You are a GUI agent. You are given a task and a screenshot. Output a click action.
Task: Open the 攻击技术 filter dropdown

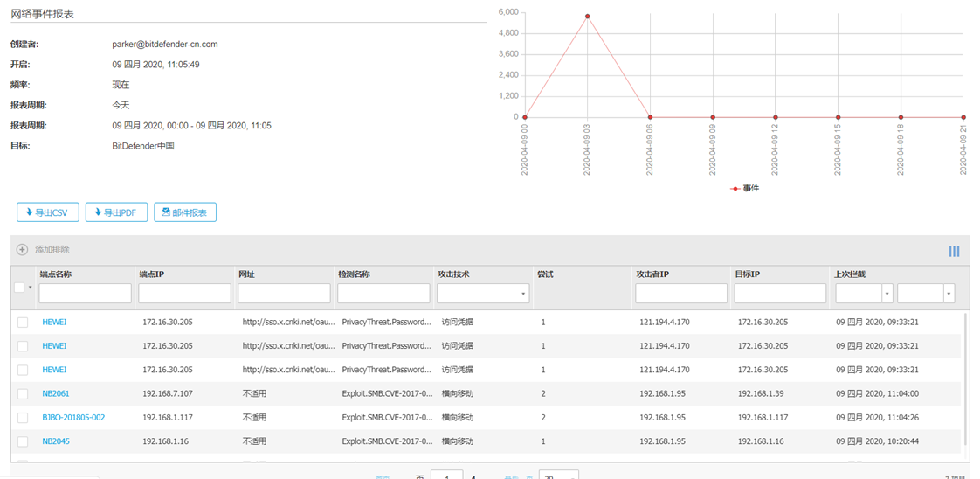pos(483,294)
